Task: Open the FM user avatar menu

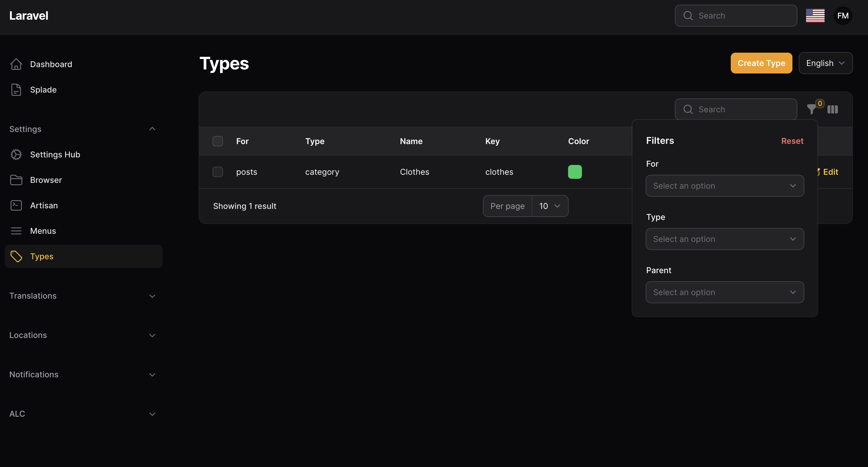Action: pos(843,16)
